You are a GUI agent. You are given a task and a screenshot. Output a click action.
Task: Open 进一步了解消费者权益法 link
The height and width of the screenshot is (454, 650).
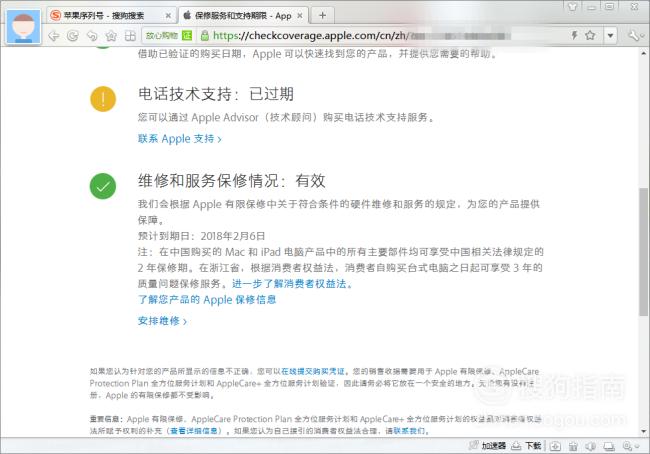coord(292,284)
